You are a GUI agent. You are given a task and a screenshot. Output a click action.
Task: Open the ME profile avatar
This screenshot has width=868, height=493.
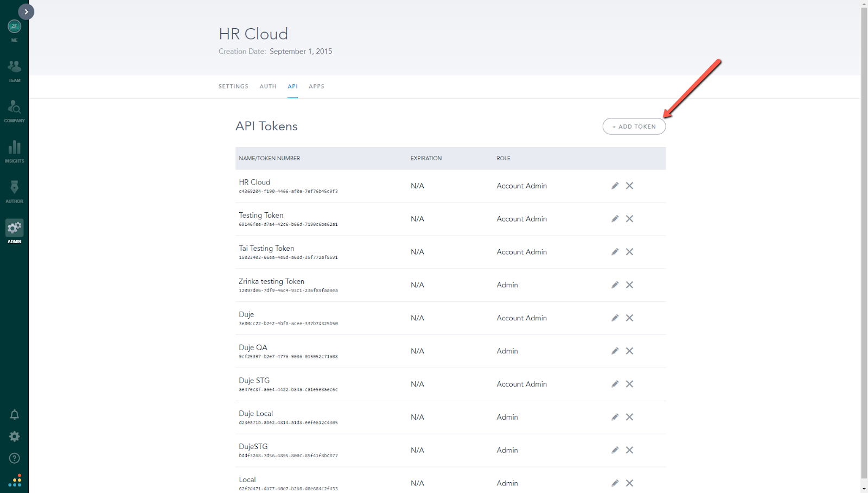point(14,26)
